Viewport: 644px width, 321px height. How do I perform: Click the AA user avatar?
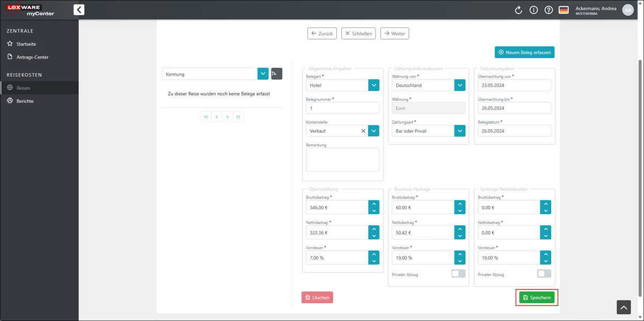click(628, 10)
